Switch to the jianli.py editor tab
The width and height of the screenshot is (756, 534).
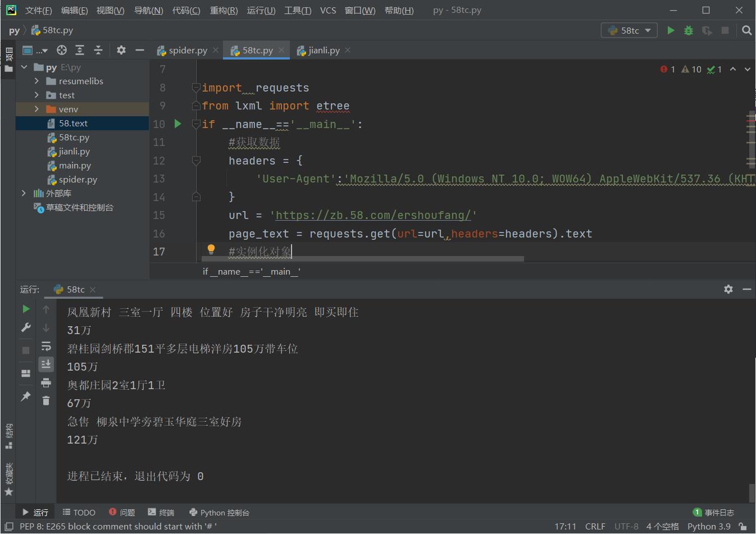tap(324, 50)
